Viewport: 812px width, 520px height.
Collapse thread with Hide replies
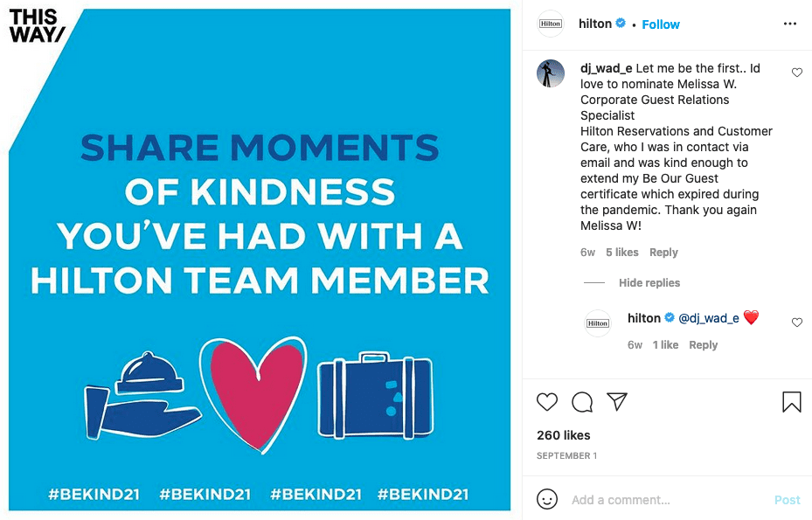click(x=649, y=283)
